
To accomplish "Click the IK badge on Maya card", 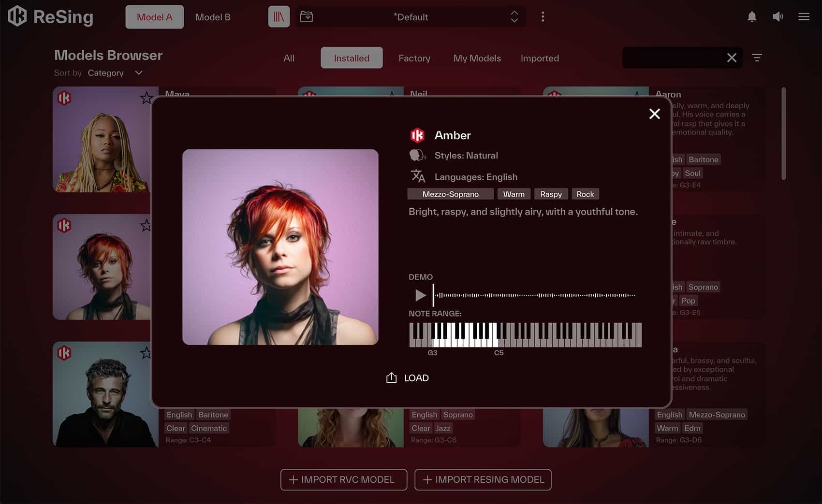I will (x=64, y=98).
